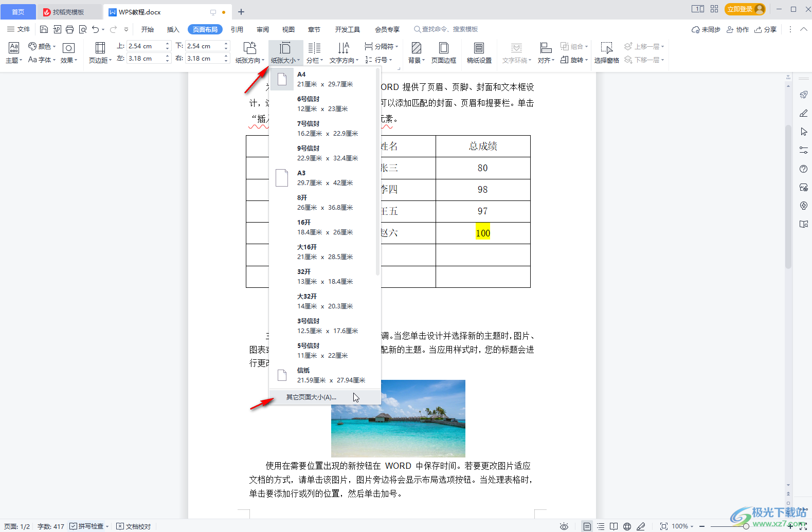Open the 引用 ribbon tab
The width and height of the screenshot is (812, 532).
click(x=237, y=29)
